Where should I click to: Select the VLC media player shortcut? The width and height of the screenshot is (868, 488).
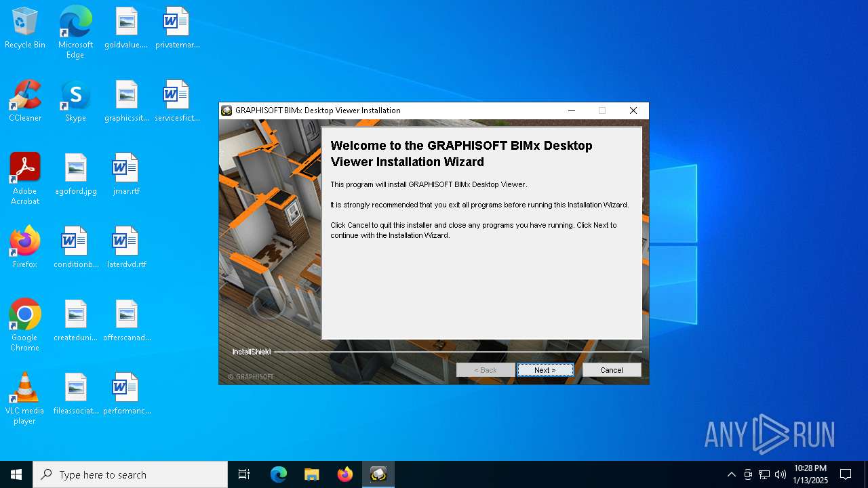25,399
